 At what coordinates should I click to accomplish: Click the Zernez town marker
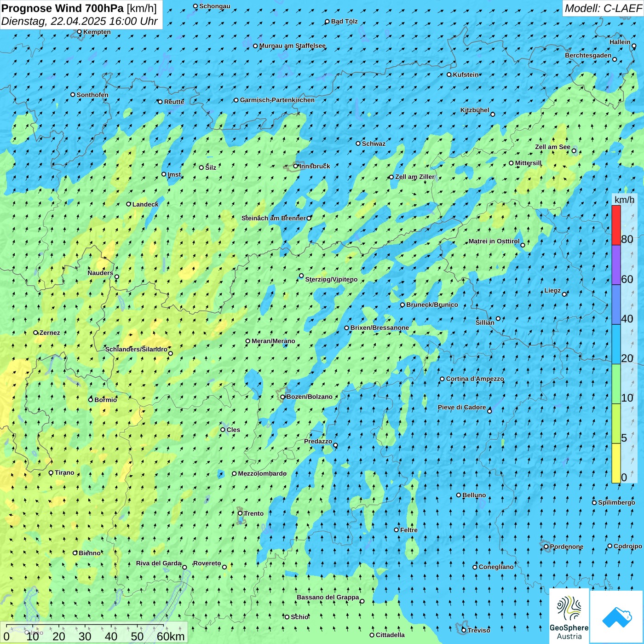tap(36, 333)
